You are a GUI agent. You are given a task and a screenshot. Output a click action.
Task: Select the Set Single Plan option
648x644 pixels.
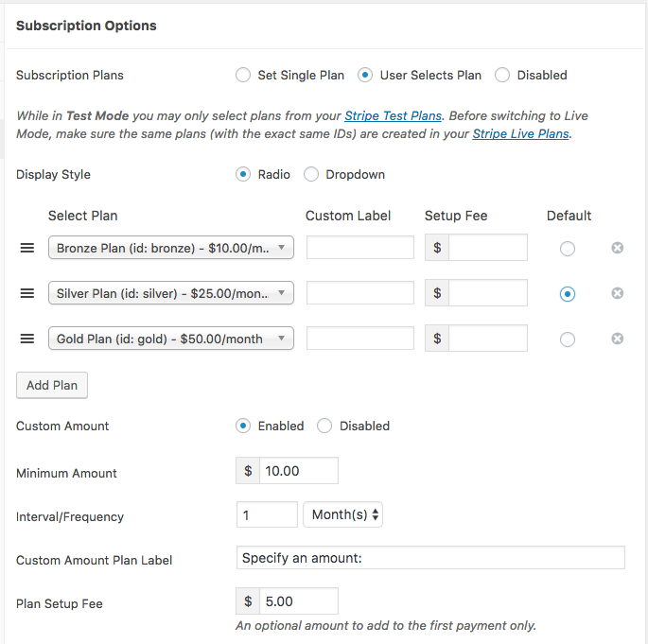click(243, 75)
